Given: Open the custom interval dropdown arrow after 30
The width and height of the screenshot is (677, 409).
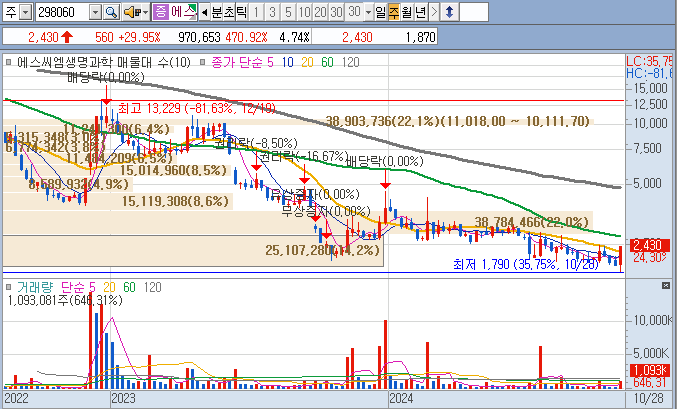Looking at the screenshot, I should tap(368, 12).
